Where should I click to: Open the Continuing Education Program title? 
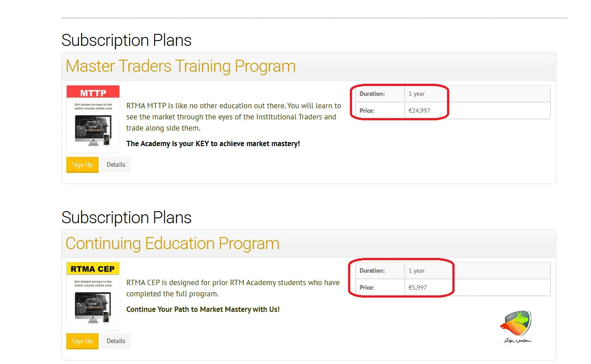pyautogui.click(x=172, y=243)
